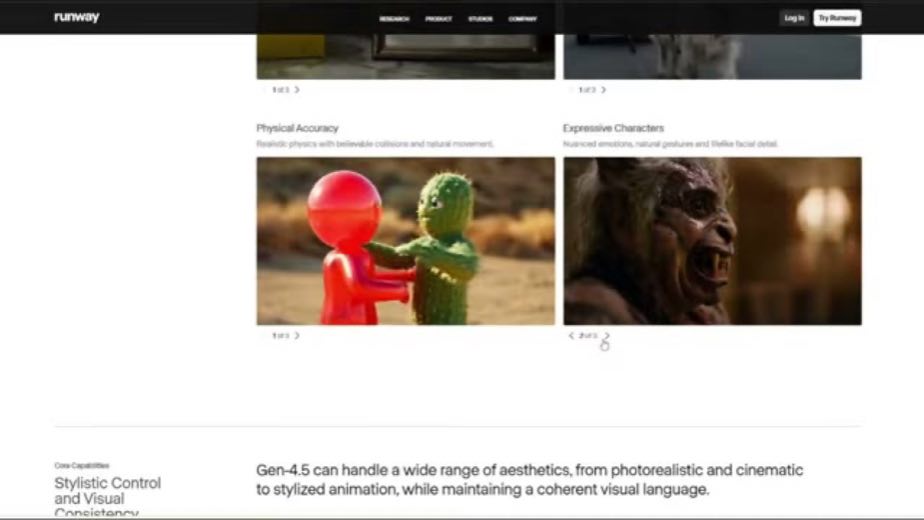The height and width of the screenshot is (520, 924).
Task: Next slide arrow under Expressive Characters video
Action: click(x=606, y=335)
